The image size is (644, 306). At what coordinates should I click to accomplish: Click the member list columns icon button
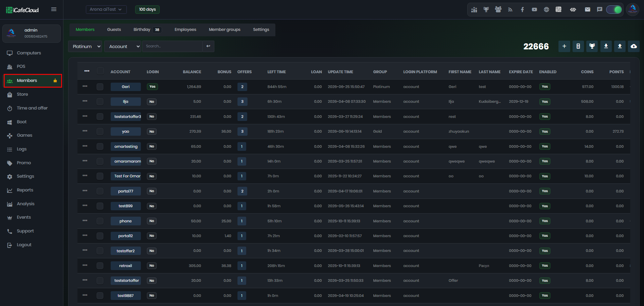pyautogui.click(x=578, y=46)
